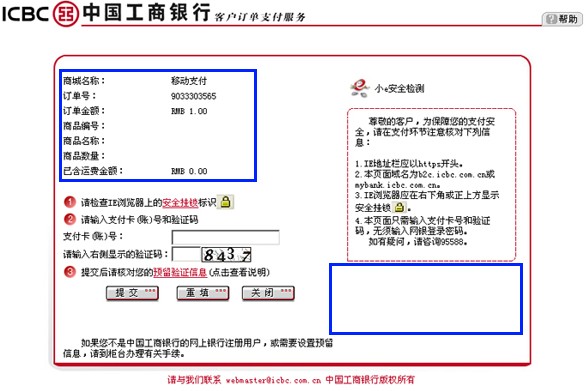Viewport: 586px width, 391px height.
Task: Click the yellow padlock next to 安全挂锁标识
Action: [225, 202]
